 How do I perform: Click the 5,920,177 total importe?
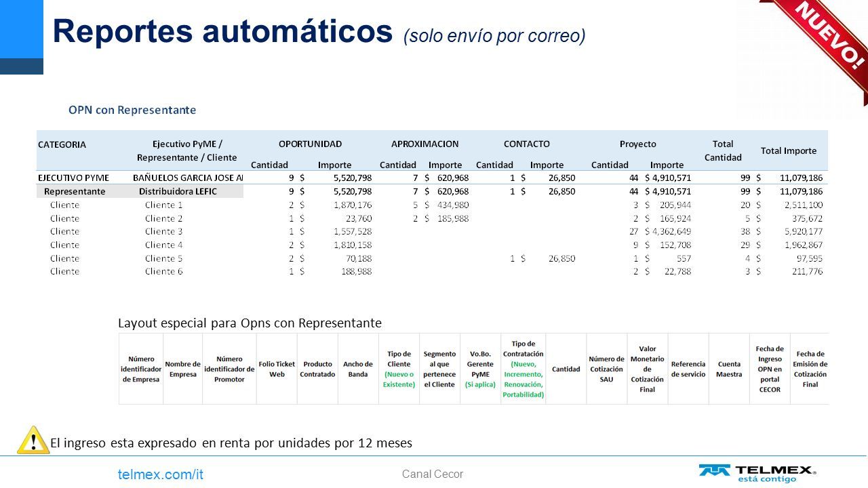pos(804,231)
